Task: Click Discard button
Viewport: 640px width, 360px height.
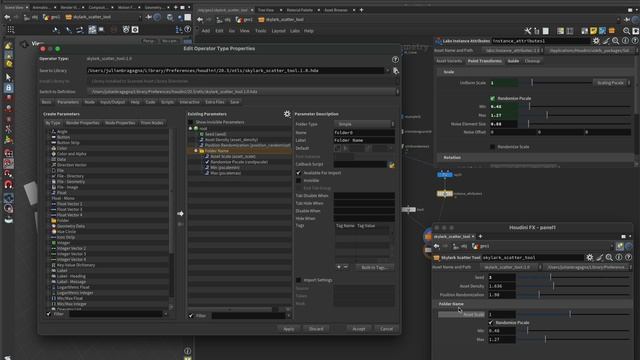Action: pyautogui.click(x=316, y=329)
